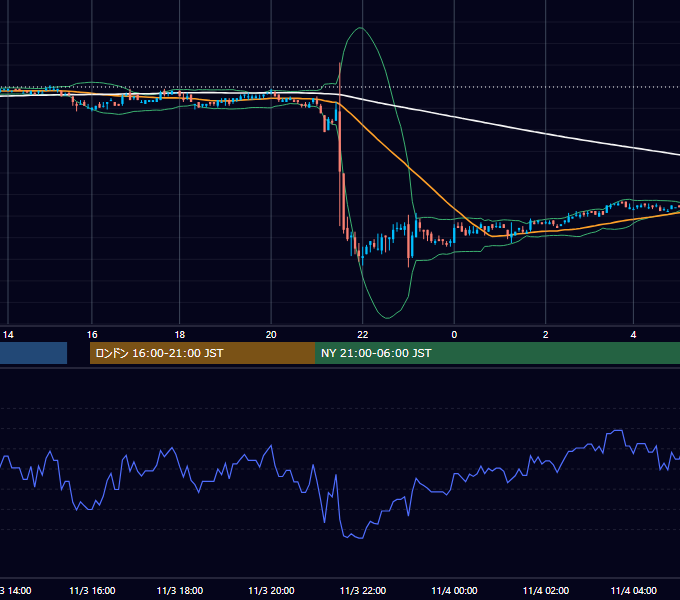Click the 11/4 02:00 date label
The width and height of the screenshot is (680, 600).
pos(546,590)
